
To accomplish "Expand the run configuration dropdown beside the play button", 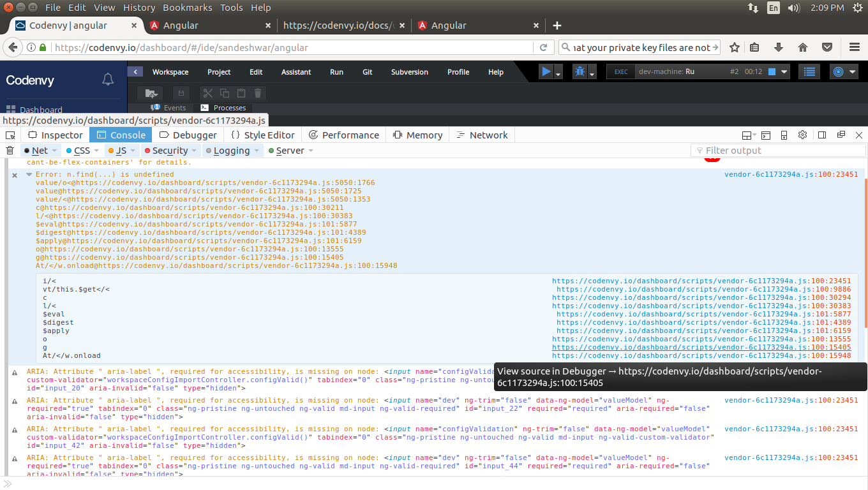I will click(x=557, y=75).
